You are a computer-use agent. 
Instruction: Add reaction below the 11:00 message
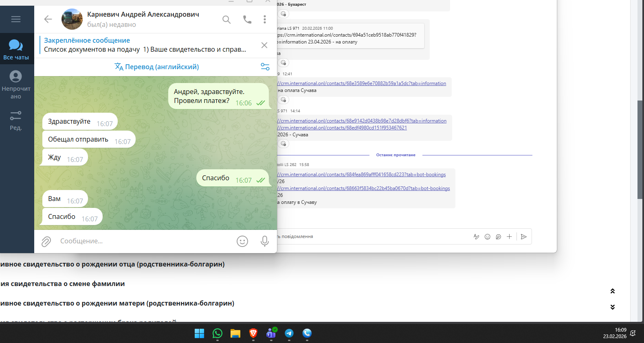point(284,63)
